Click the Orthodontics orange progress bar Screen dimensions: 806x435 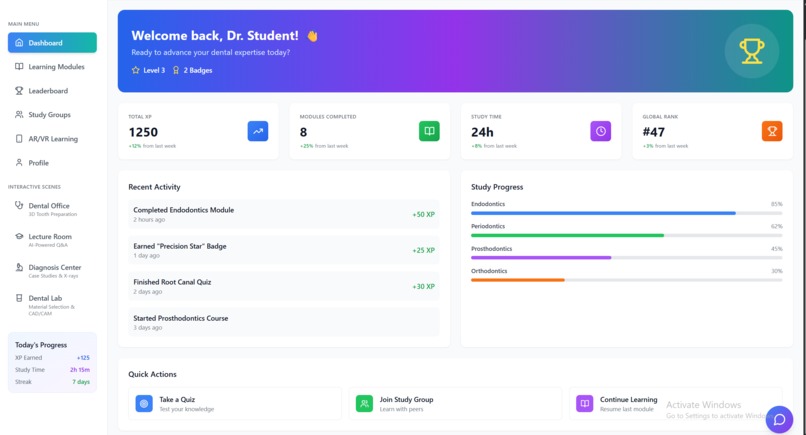(518, 280)
